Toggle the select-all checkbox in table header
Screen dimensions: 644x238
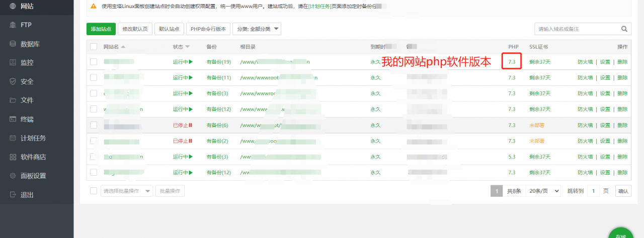tap(94, 47)
